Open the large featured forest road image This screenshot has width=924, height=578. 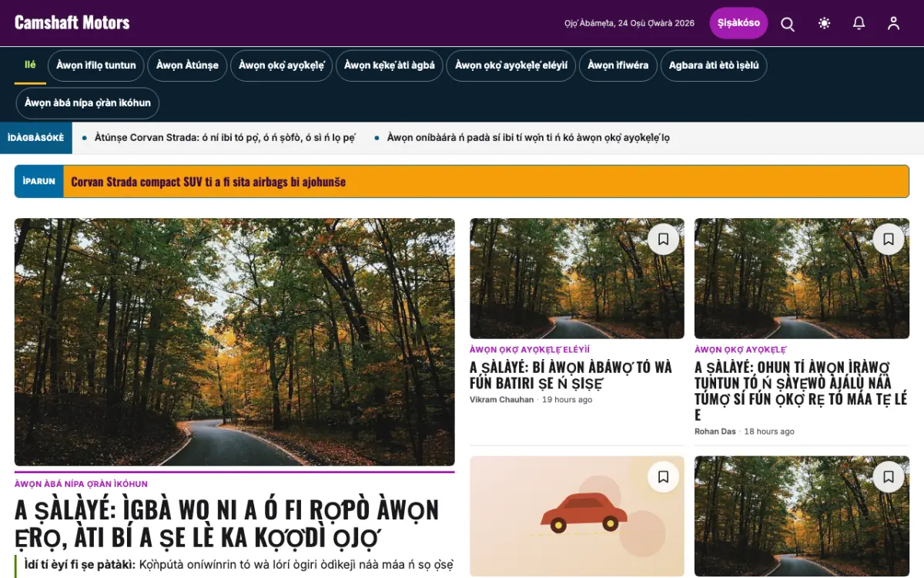(x=235, y=342)
